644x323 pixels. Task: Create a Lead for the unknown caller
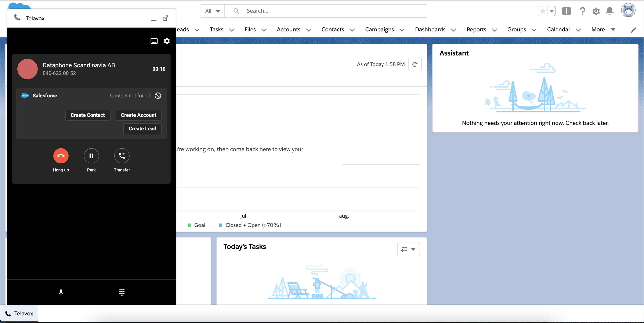click(x=142, y=128)
